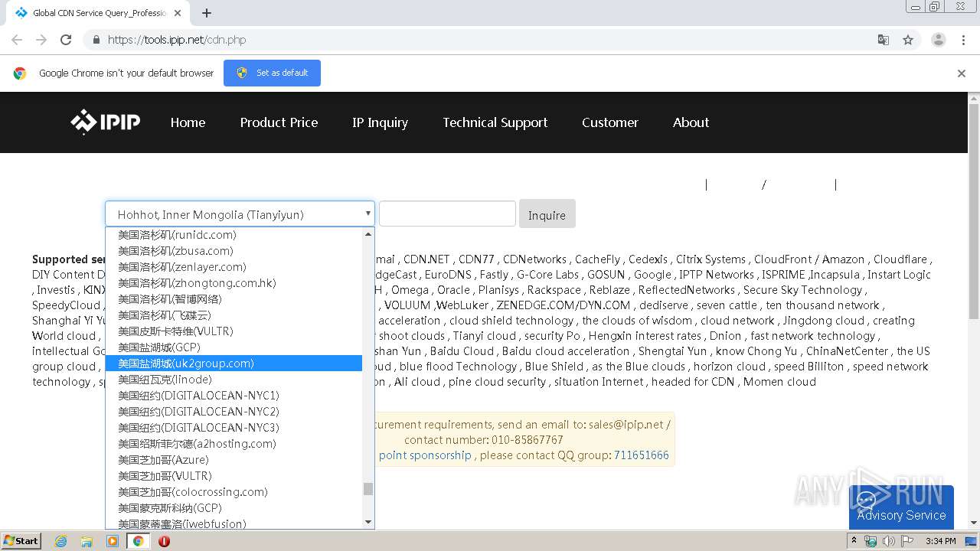Select option 美国芝加哥(VULTR)

pyautogui.click(x=234, y=476)
